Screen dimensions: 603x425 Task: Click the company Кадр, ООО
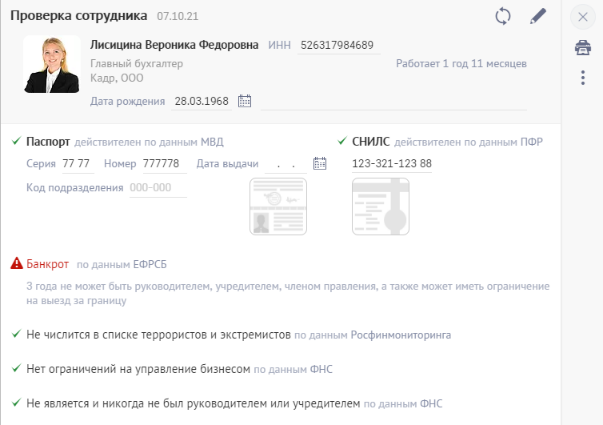(x=117, y=78)
